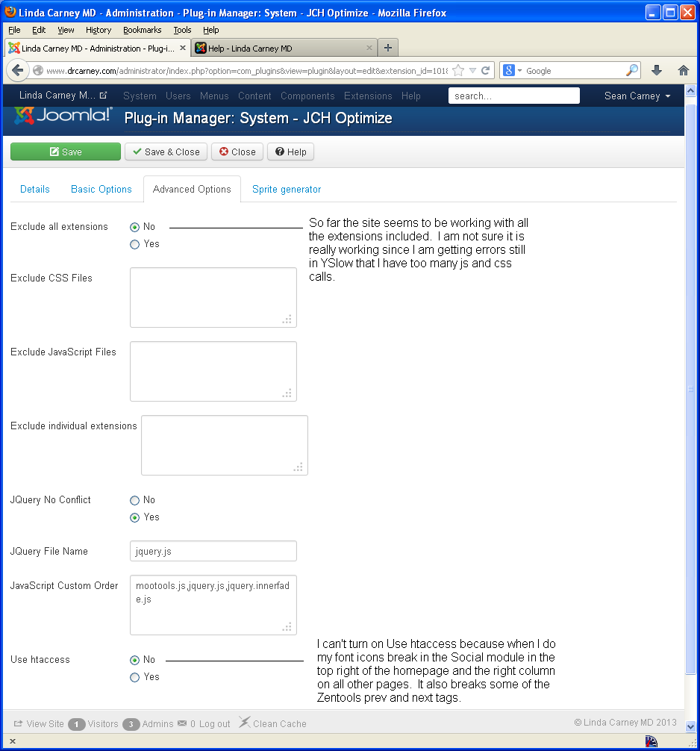Bookmark this page with the star icon
The image size is (700, 751).
(x=458, y=70)
